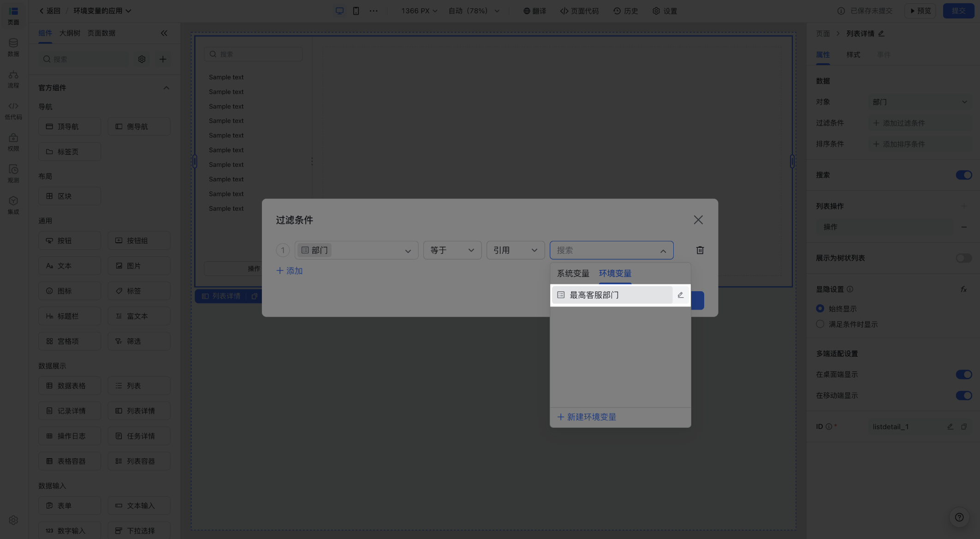980x539 pixels.
Task: Open the 页面 sidebar section
Action: 13,16
